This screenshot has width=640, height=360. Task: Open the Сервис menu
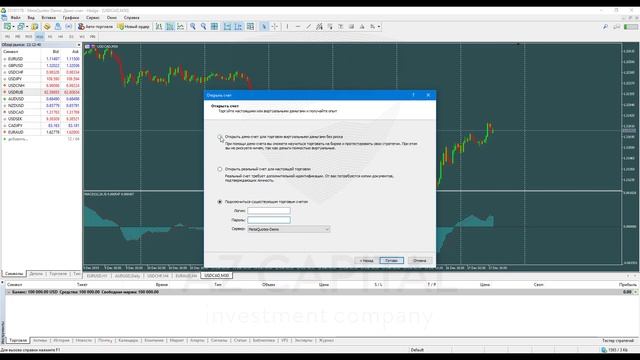(x=93, y=18)
